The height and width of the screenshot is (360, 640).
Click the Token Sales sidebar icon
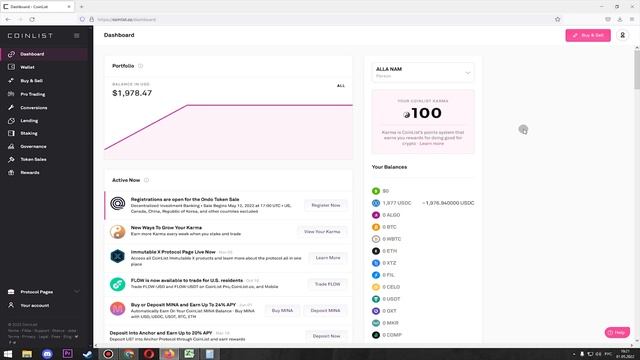tap(11, 160)
